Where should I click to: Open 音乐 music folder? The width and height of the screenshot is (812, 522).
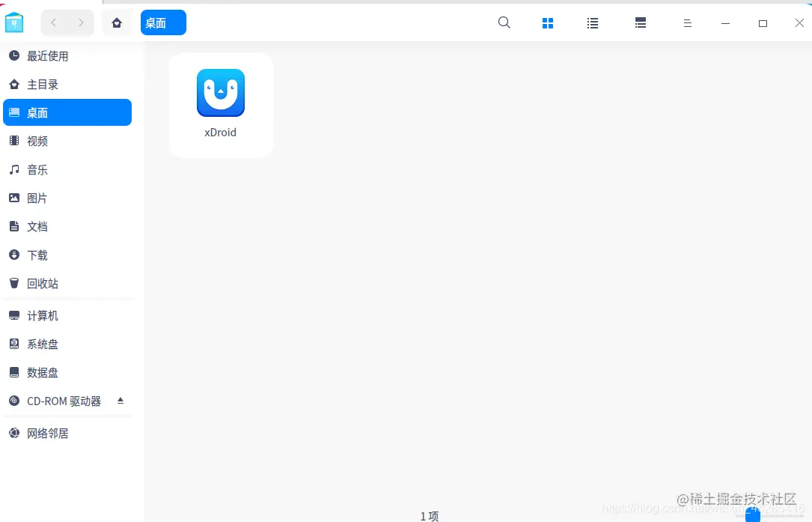coord(67,169)
